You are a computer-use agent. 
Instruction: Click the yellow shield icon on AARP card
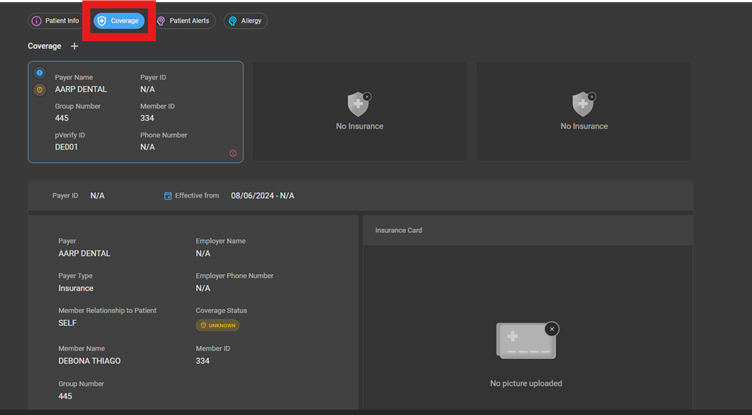pyautogui.click(x=40, y=89)
